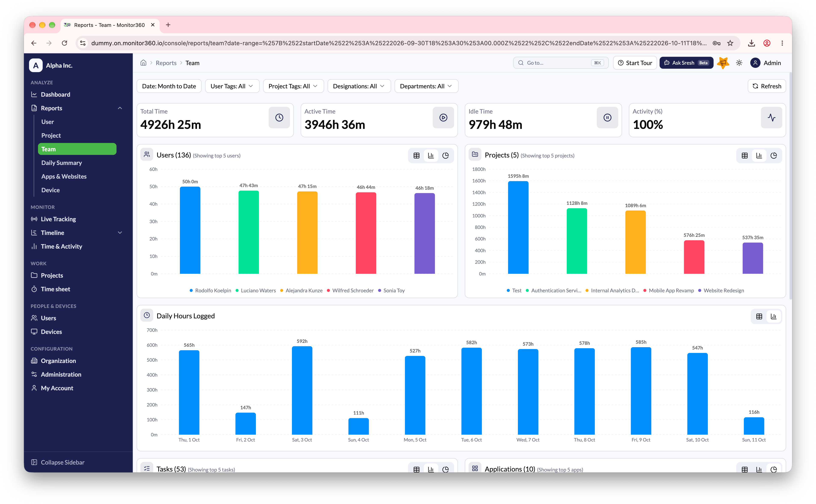Open Devices page in sidebar
Image resolution: width=816 pixels, height=504 pixels.
[77, 332]
